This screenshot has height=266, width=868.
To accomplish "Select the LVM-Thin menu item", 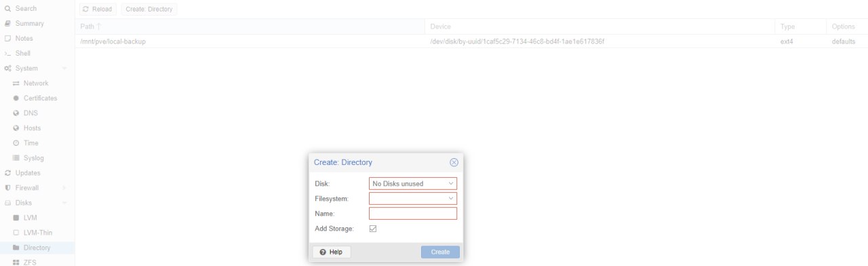I will pos(37,233).
